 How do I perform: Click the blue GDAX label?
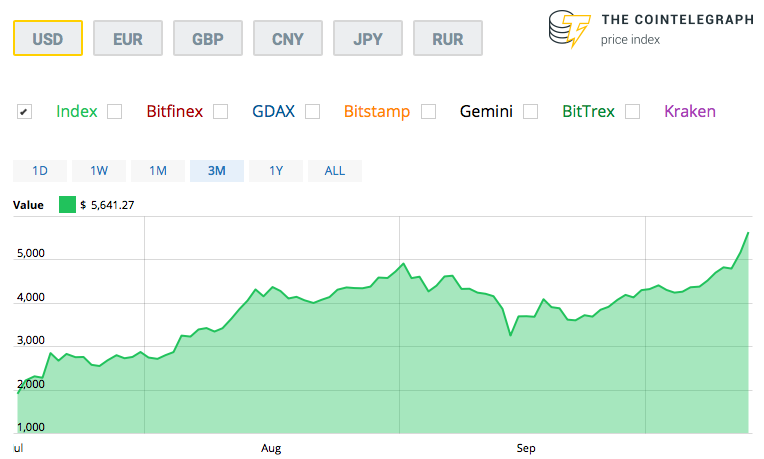[273, 112]
